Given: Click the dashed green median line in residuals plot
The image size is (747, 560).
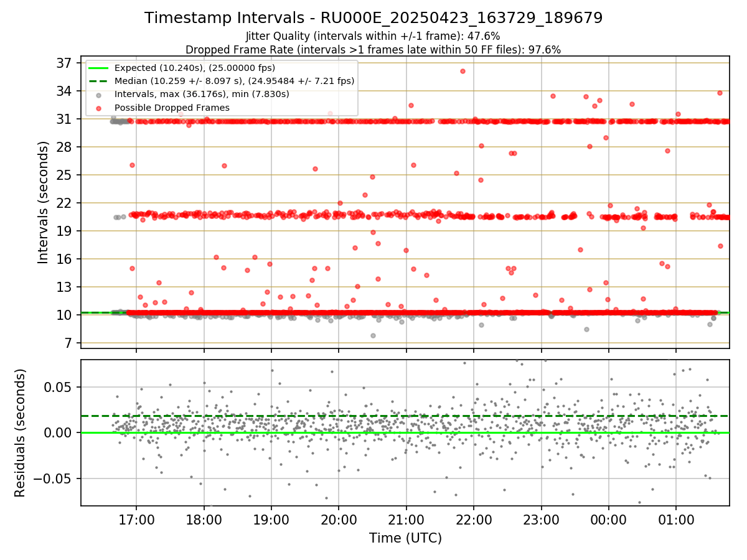Looking at the screenshot, I should click(x=405, y=416).
